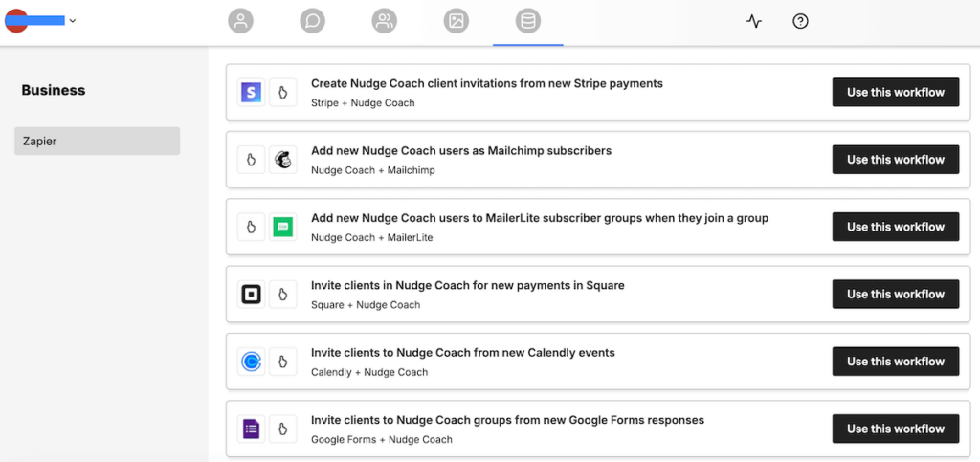
Task: Expand the account dropdown chevron
Action: point(73,21)
